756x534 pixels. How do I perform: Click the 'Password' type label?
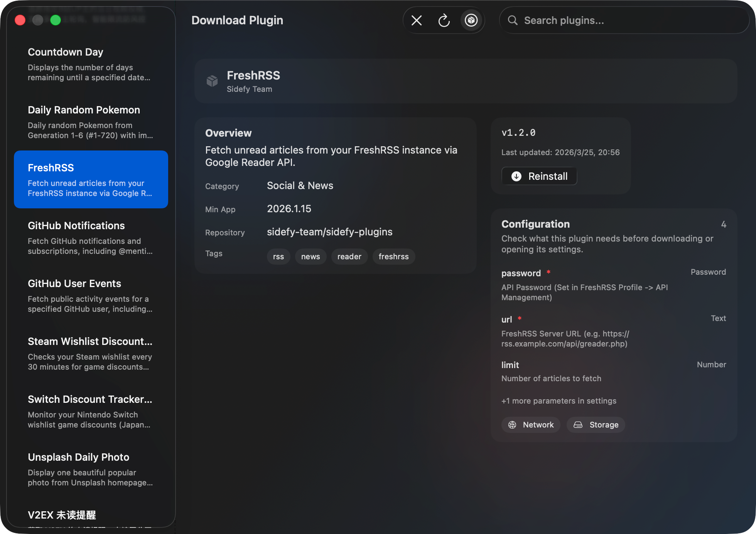pyautogui.click(x=708, y=272)
